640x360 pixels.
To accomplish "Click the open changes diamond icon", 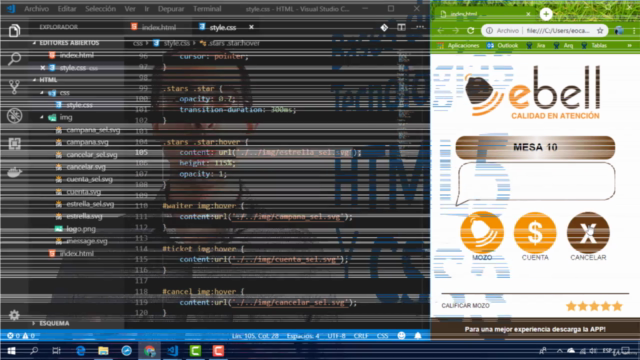I will tap(384, 27).
